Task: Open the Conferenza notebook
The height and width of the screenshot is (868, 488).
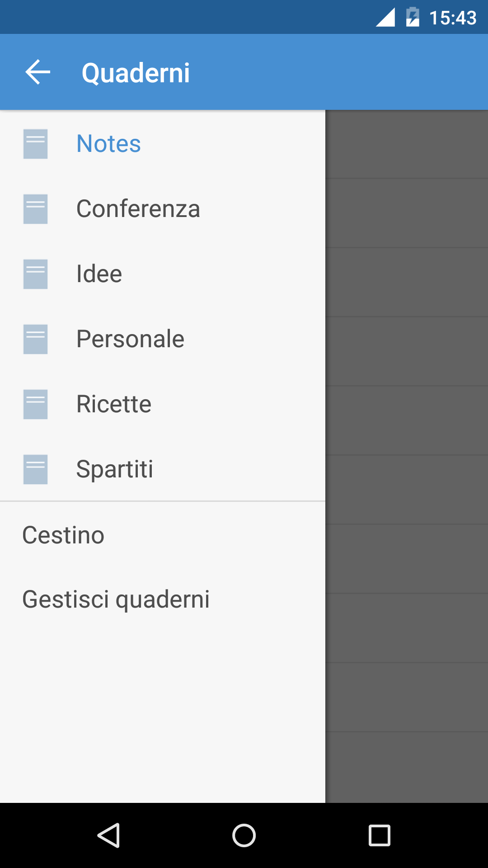Action: coord(163,209)
